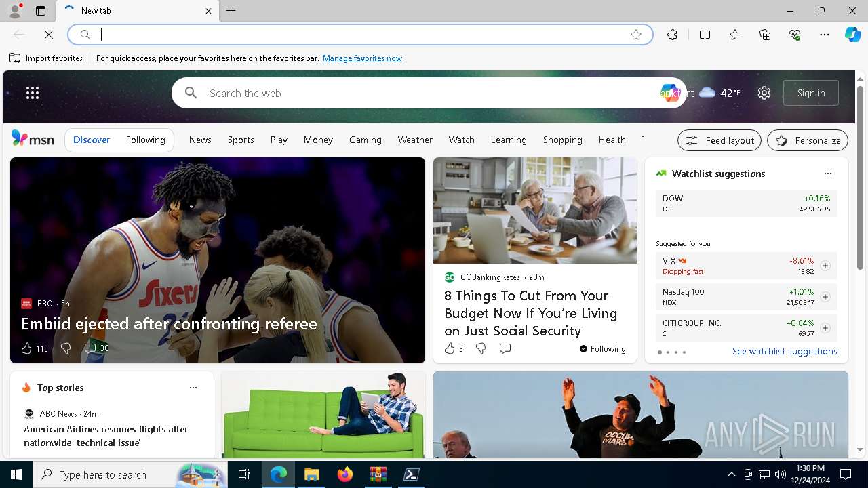Image resolution: width=868 pixels, height=488 pixels.
Task: Open Manage favorites now link
Action: (x=362, y=58)
